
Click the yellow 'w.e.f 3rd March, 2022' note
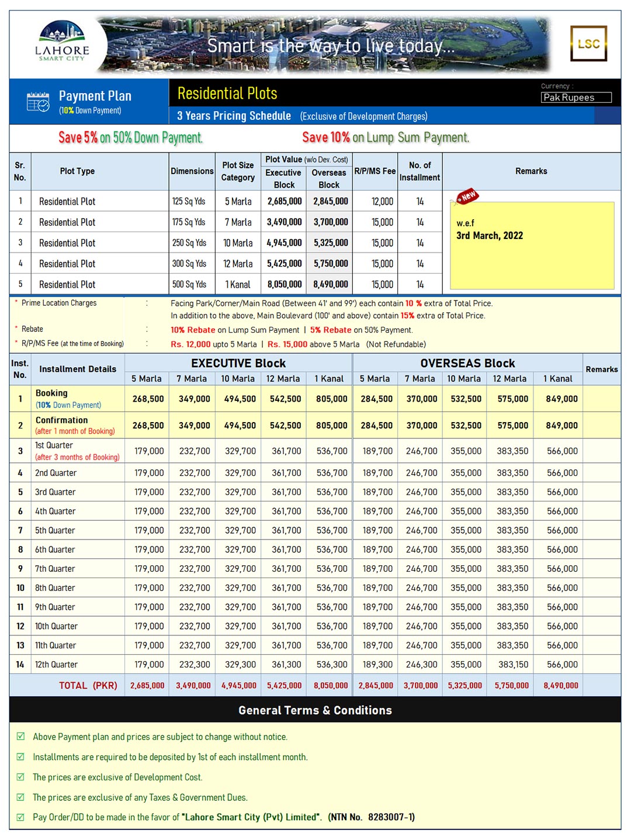click(x=532, y=246)
